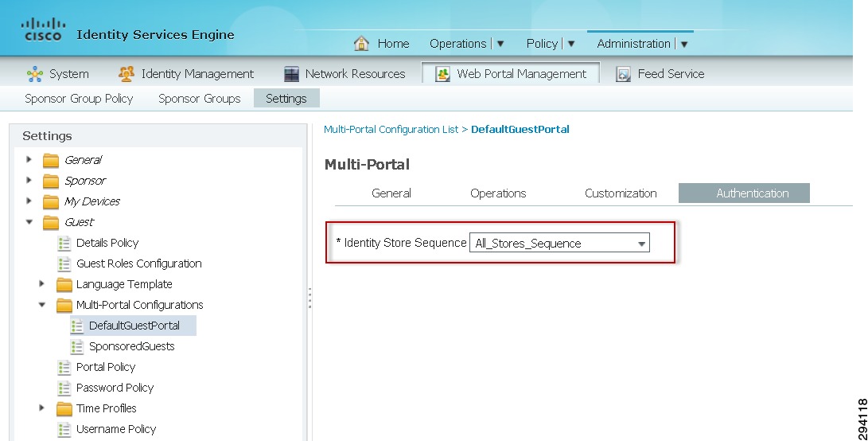The width and height of the screenshot is (868, 441).
Task: Click the General folder icon
Action: (51, 160)
